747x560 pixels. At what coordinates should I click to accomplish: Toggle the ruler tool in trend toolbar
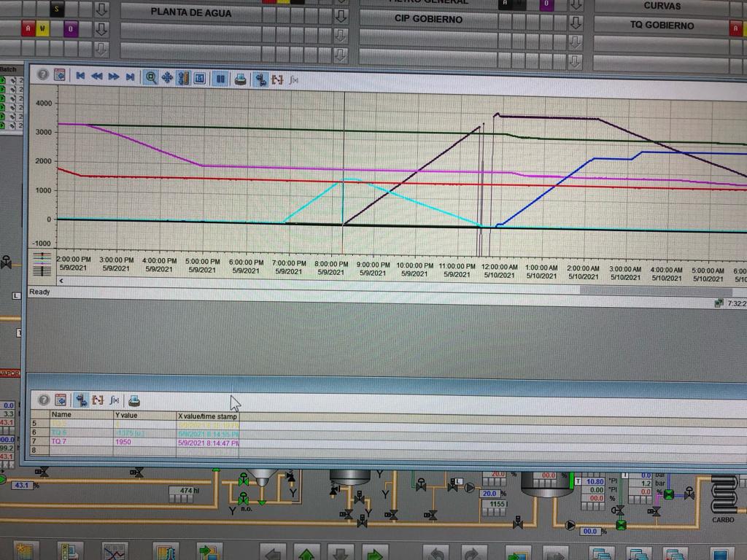coord(260,79)
